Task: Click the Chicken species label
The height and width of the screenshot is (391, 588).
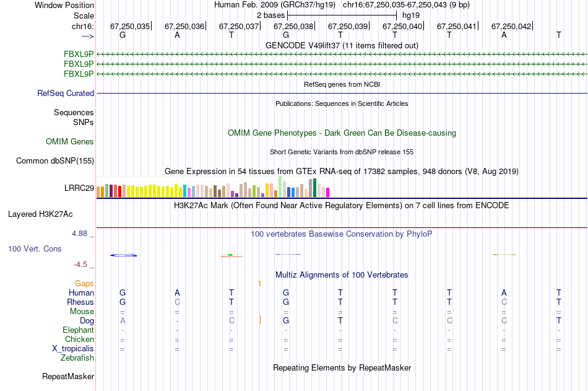Action: click(x=79, y=339)
